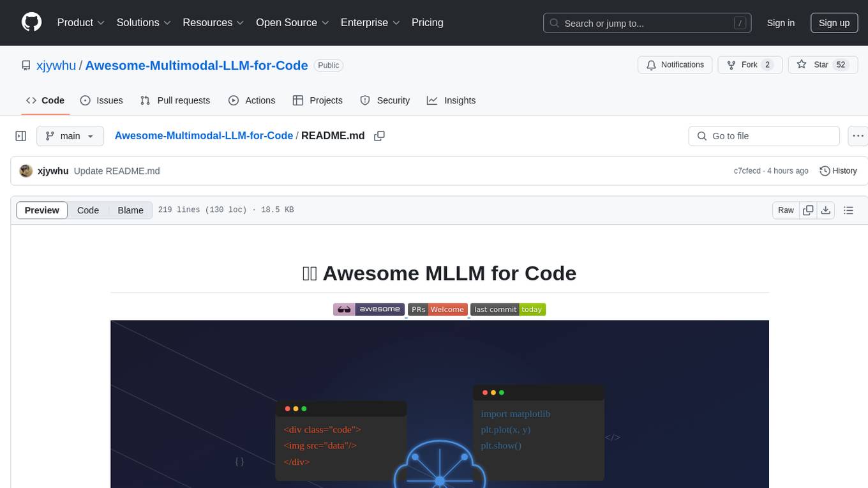
Task: Open the Pricing page
Action: (x=428, y=22)
